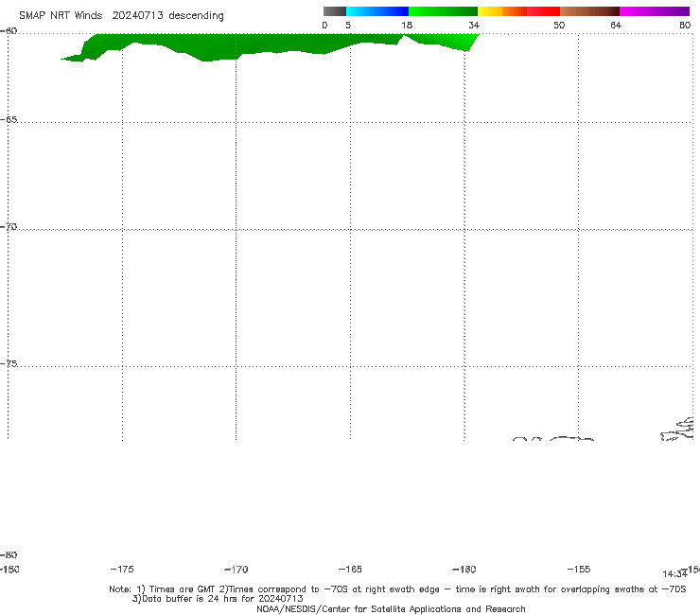This screenshot has width=700, height=615.
Task: Click the latitude label '-75'
Action: (x=9, y=363)
